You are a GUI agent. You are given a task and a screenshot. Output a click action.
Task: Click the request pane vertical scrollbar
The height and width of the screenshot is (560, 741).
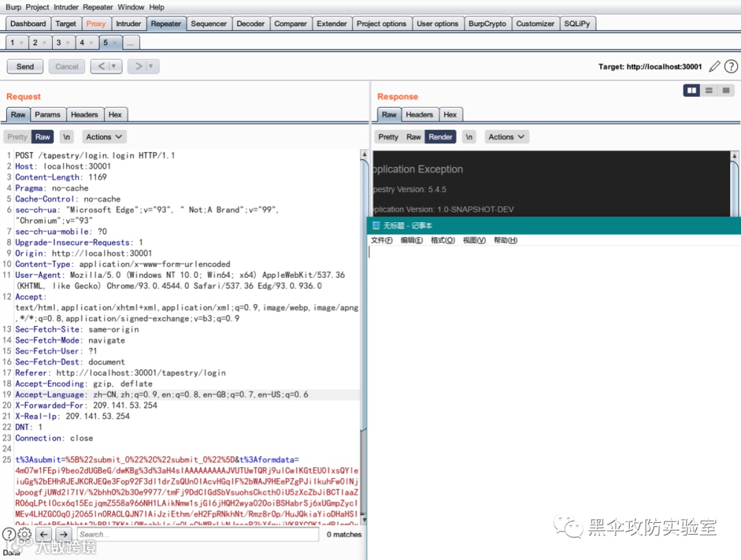pyautogui.click(x=364, y=337)
